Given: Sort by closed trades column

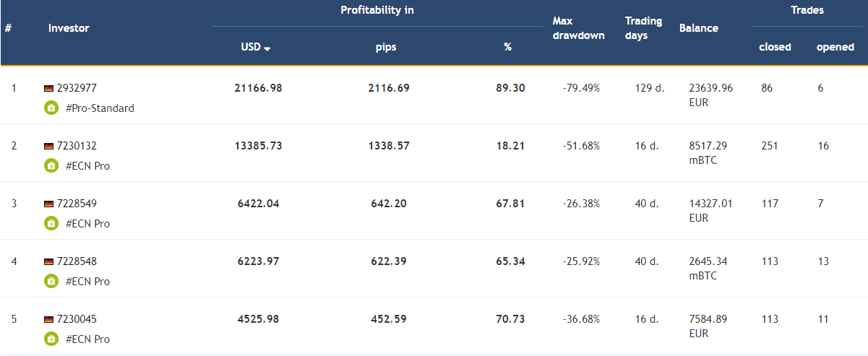Looking at the screenshot, I should [775, 47].
